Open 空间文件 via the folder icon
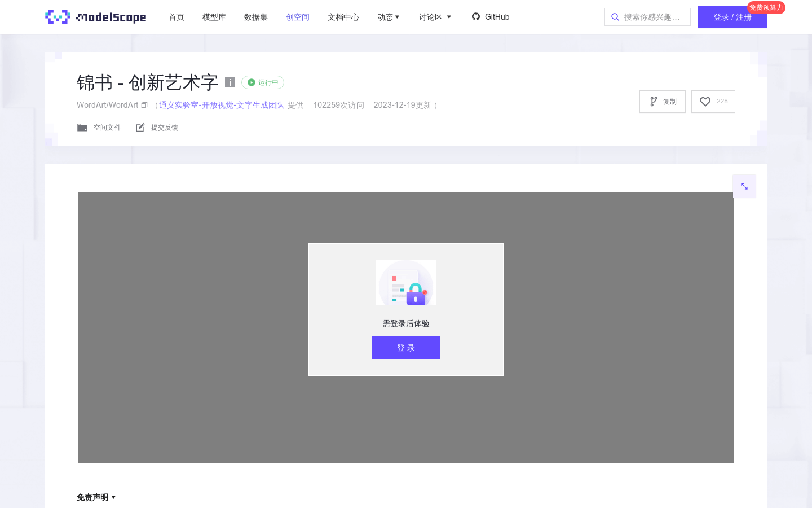Image resolution: width=812 pixels, height=508 pixels. pos(82,127)
